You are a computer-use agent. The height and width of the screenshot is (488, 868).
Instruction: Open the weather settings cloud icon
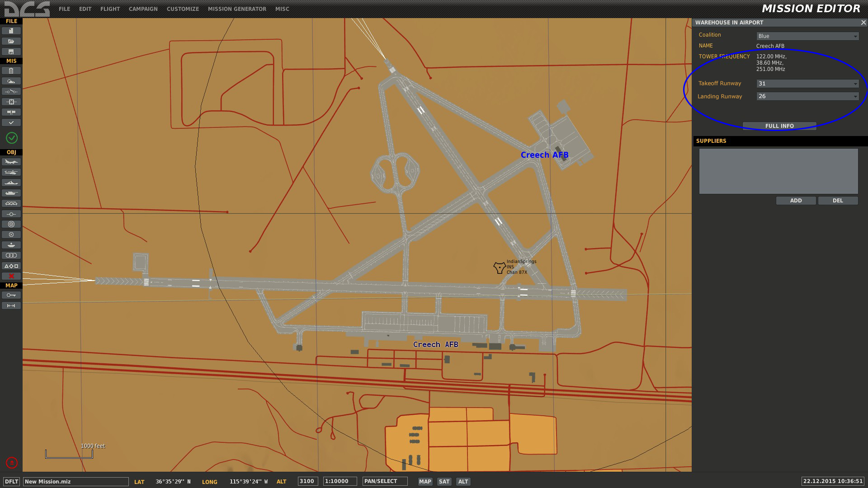(x=11, y=81)
